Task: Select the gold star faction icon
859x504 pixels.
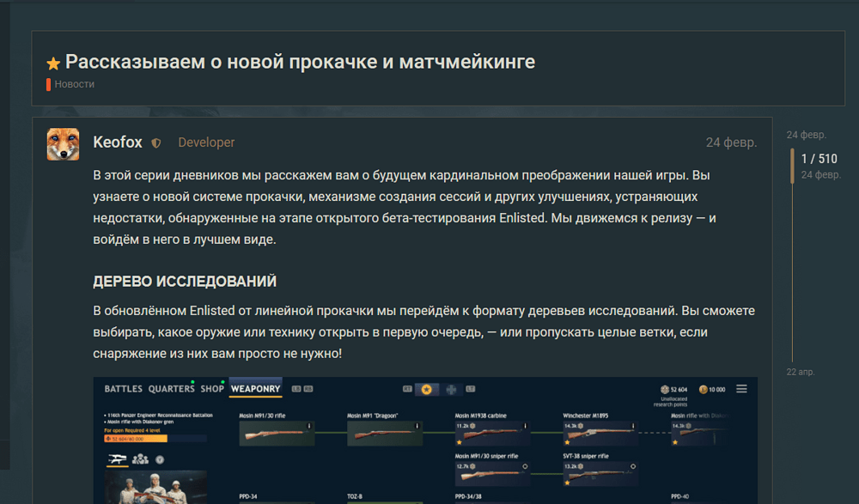Action: [427, 390]
